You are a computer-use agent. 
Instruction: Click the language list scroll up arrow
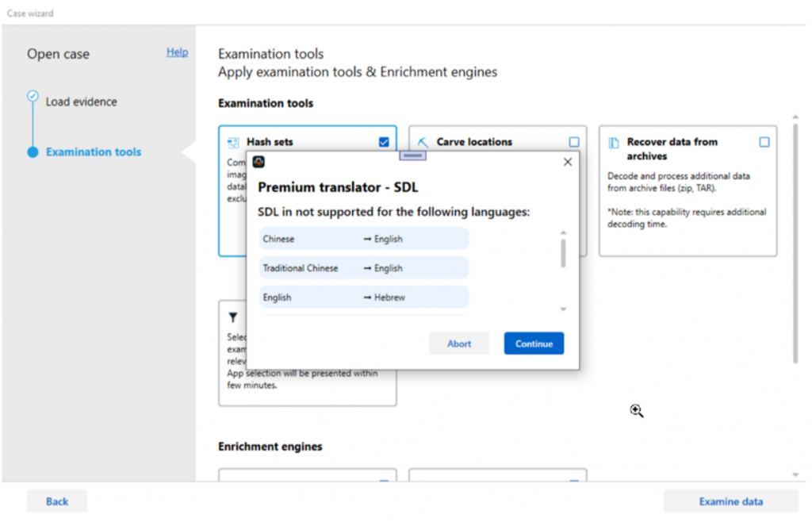point(564,233)
